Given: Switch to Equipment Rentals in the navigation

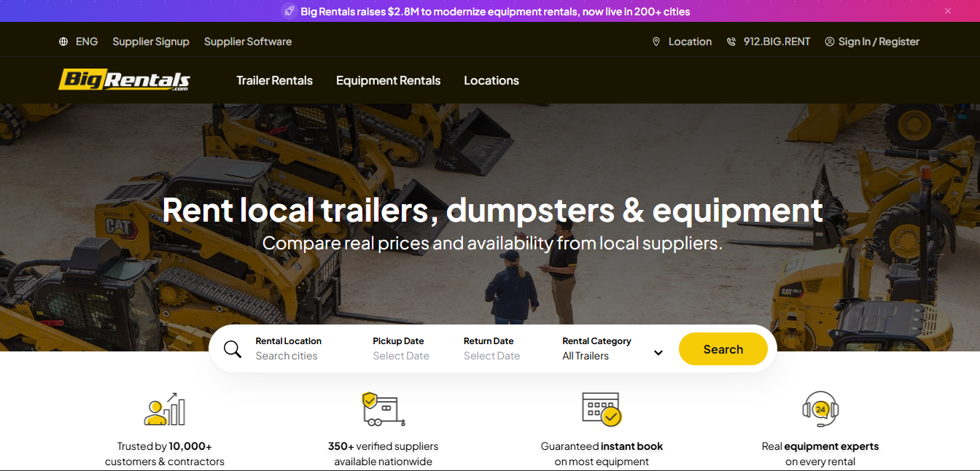Looking at the screenshot, I should [x=388, y=80].
